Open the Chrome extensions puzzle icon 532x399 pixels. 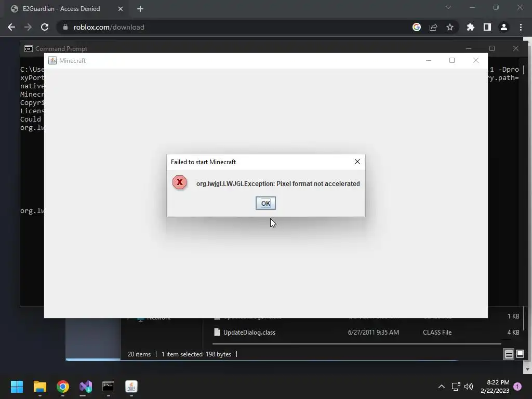tap(471, 27)
